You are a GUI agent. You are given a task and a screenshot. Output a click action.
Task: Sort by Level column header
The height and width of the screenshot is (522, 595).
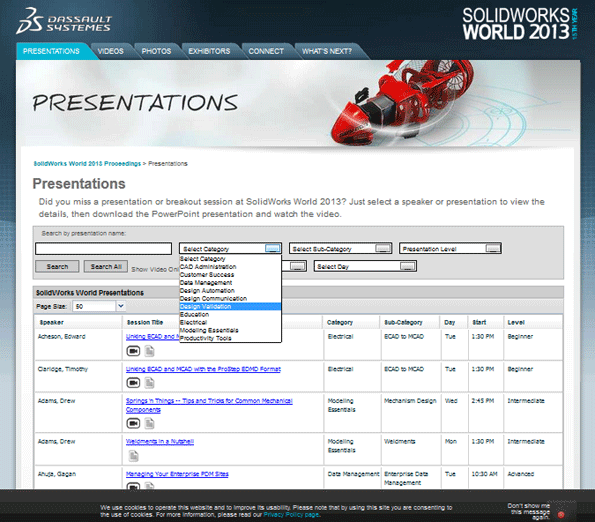[516, 322]
